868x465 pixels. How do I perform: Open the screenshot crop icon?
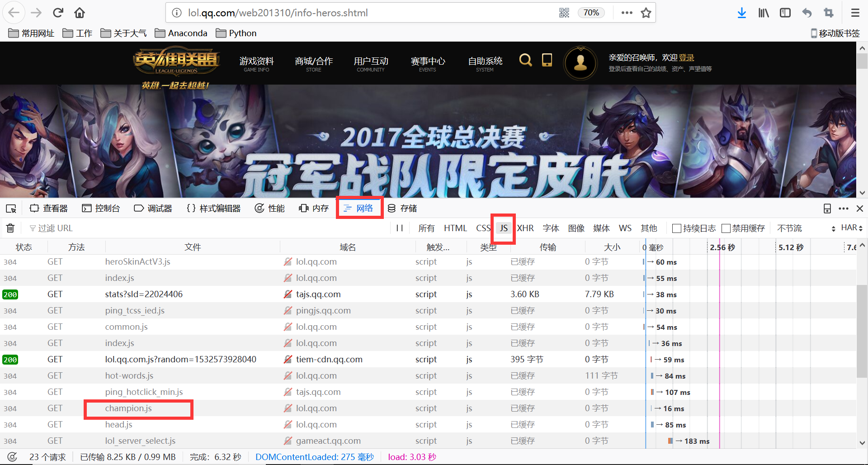(828, 13)
